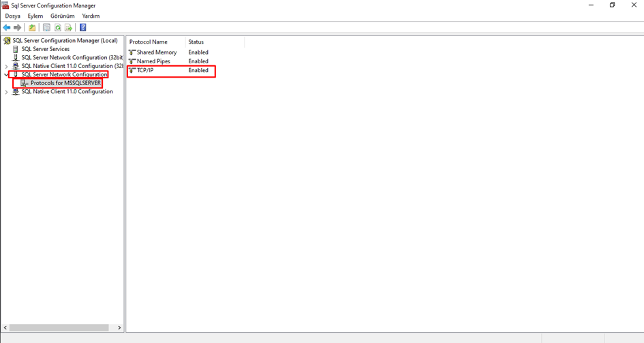The height and width of the screenshot is (343, 644).
Task: Click the app icon in the title bar
Action: (x=5, y=5)
